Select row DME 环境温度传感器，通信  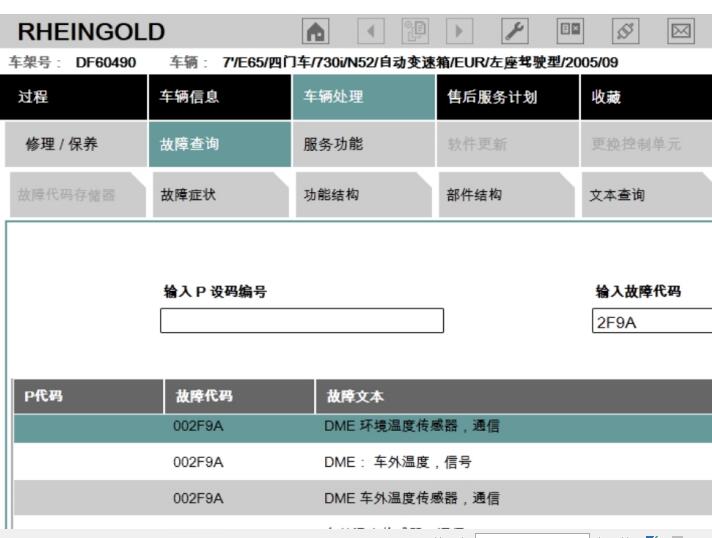pos(363,428)
